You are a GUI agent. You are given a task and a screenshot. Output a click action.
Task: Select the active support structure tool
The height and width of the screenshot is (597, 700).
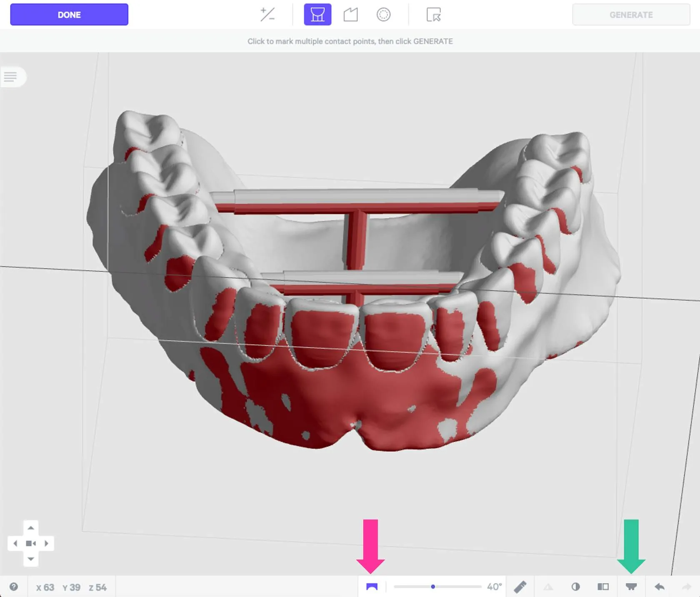pyautogui.click(x=317, y=15)
